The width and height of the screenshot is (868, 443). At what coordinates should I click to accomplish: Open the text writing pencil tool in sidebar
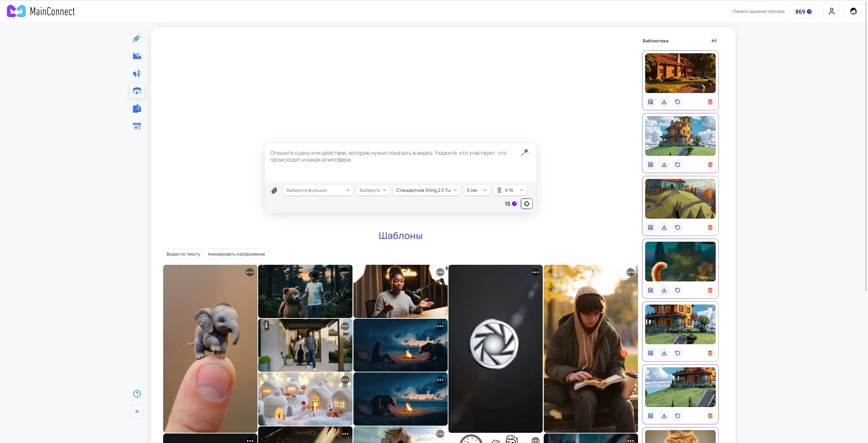click(x=137, y=38)
